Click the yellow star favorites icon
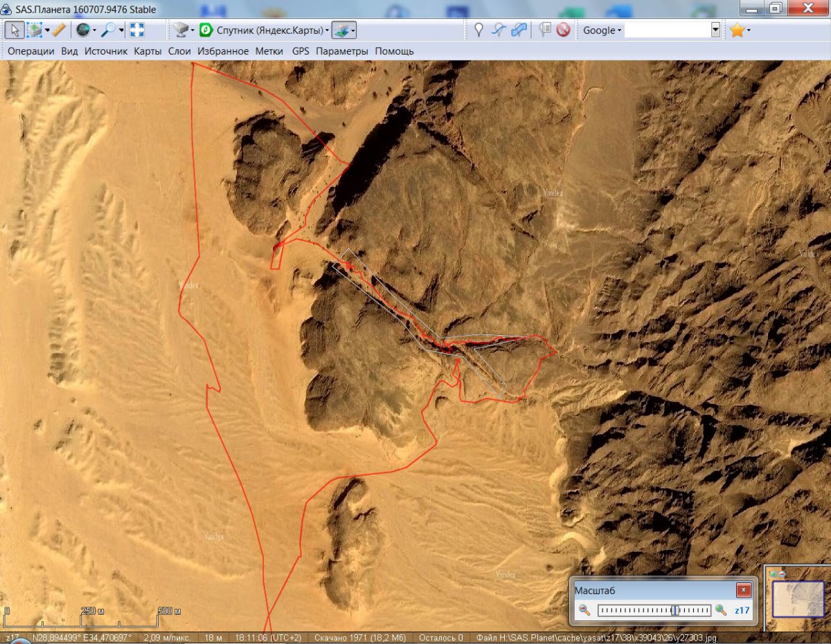831x644 pixels. coord(737,30)
